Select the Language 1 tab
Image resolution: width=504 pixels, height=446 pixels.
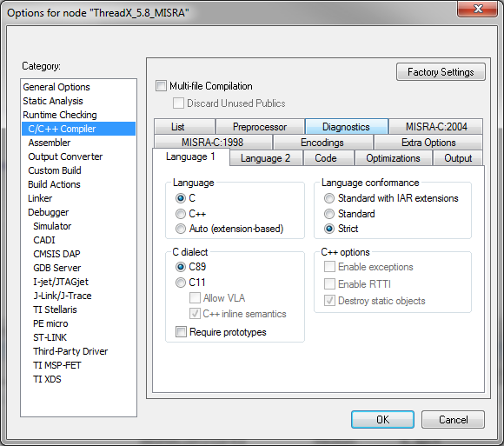point(190,156)
